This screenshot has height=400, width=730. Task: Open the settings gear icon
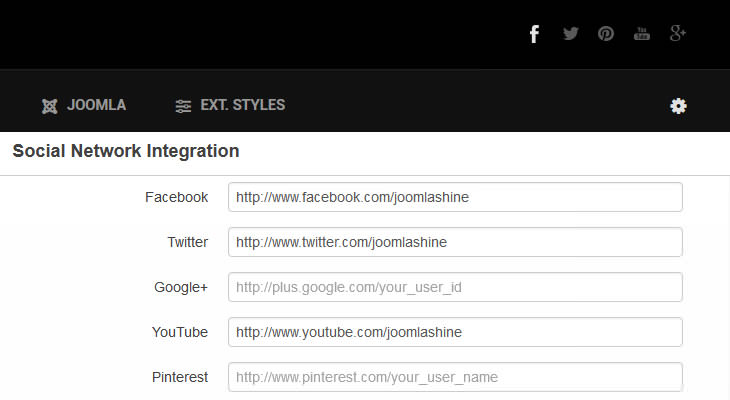point(678,106)
